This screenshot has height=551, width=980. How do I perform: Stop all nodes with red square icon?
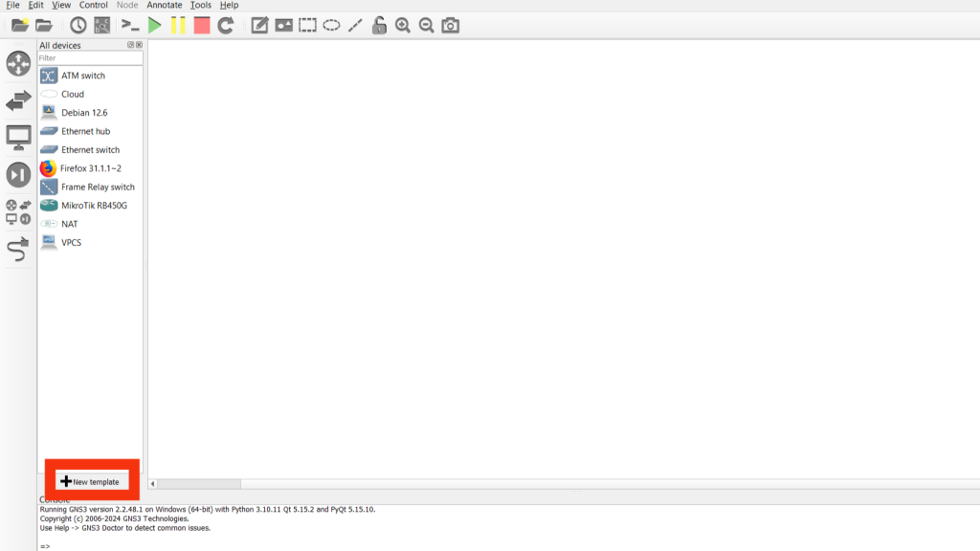[x=201, y=26]
